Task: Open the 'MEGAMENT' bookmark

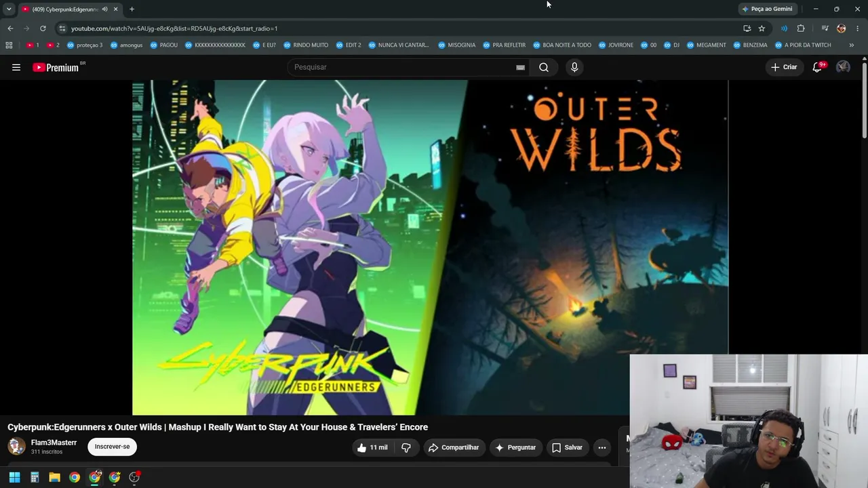Action: click(x=707, y=45)
